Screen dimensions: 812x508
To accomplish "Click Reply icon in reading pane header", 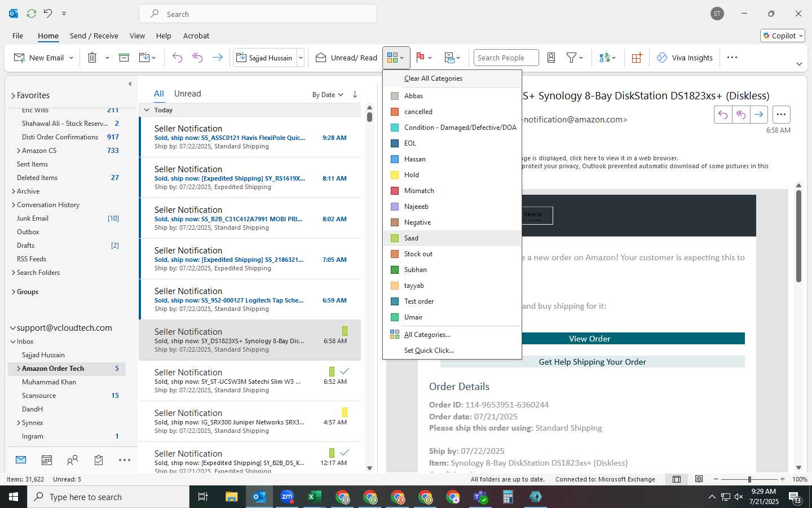I will (x=723, y=115).
